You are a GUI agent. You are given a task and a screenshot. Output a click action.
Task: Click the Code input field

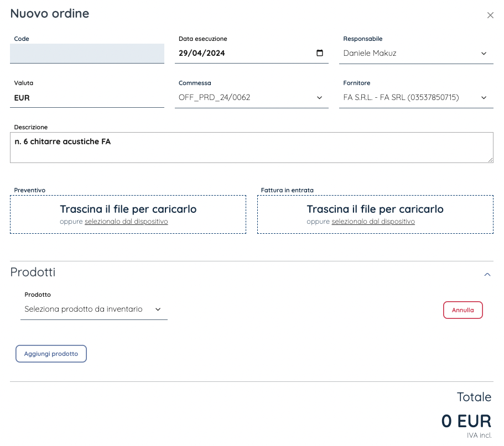(x=87, y=54)
